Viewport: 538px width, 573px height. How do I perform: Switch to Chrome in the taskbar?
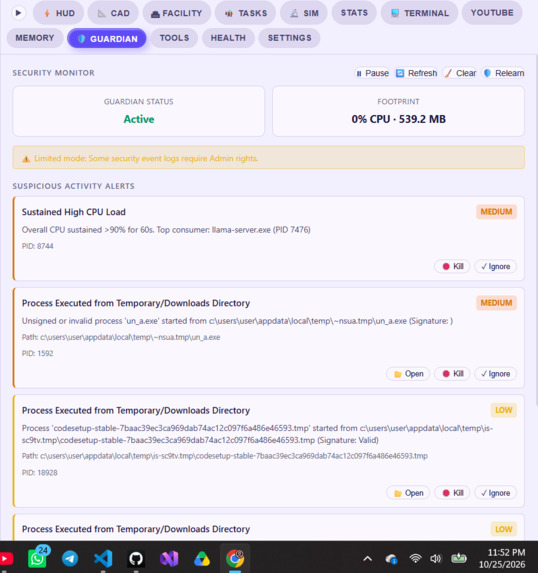tap(235, 558)
